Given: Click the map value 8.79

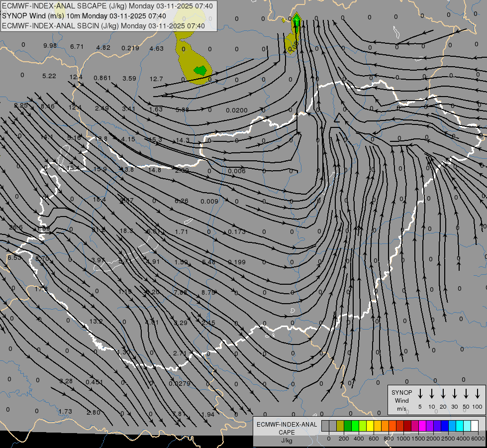Looking at the screenshot, I should tap(208, 293).
